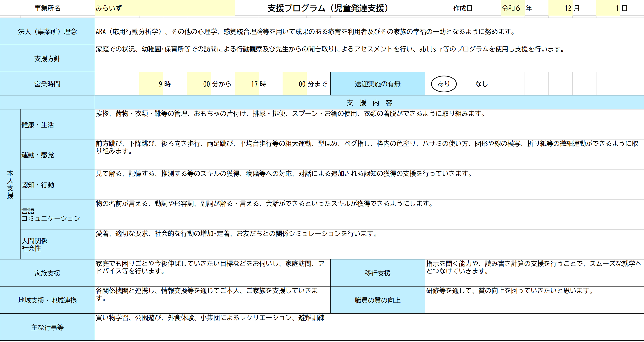Image resolution: width=644 pixels, height=342 pixels.
Task: Click the 法人理念 text starting with ABA
Action: coord(305,32)
